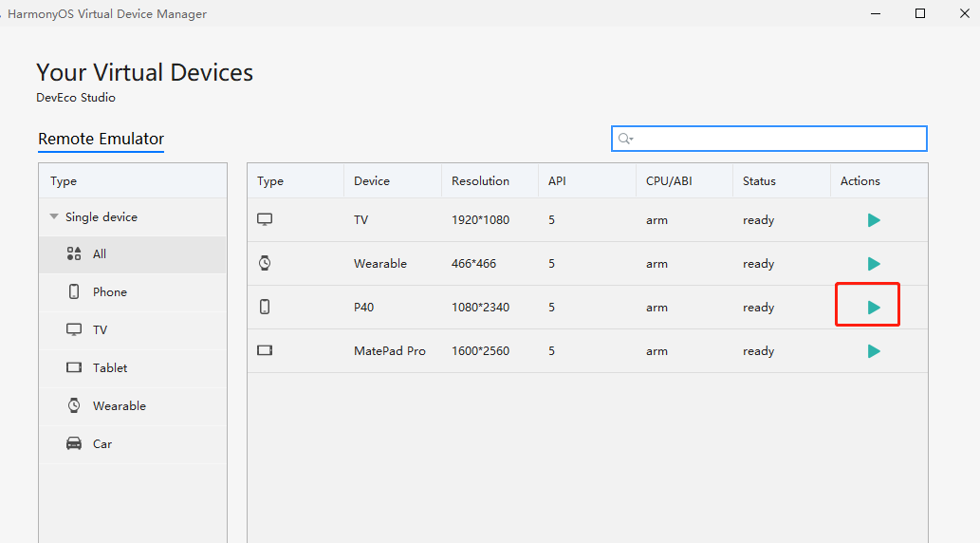Run the P40 device play icon
Image resolution: width=980 pixels, height=543 pixels.
tap(874, 308)
